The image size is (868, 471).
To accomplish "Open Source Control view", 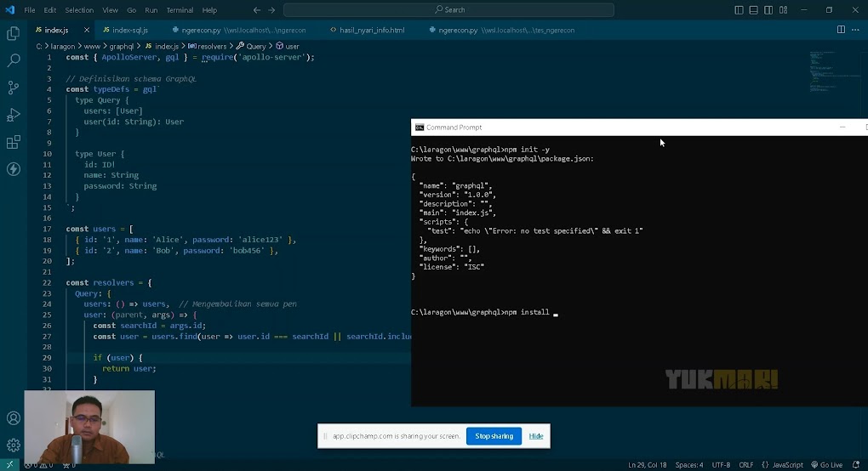I will coord(14,88).
